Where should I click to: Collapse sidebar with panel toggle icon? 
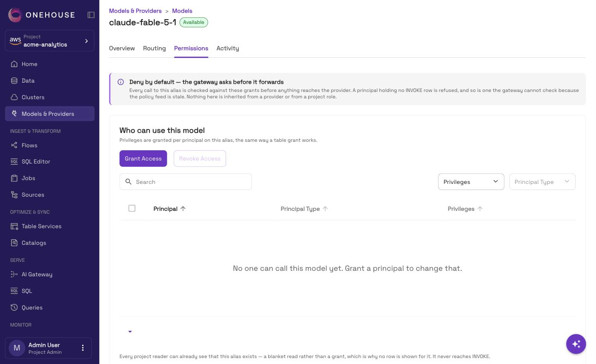click(91, 15)
